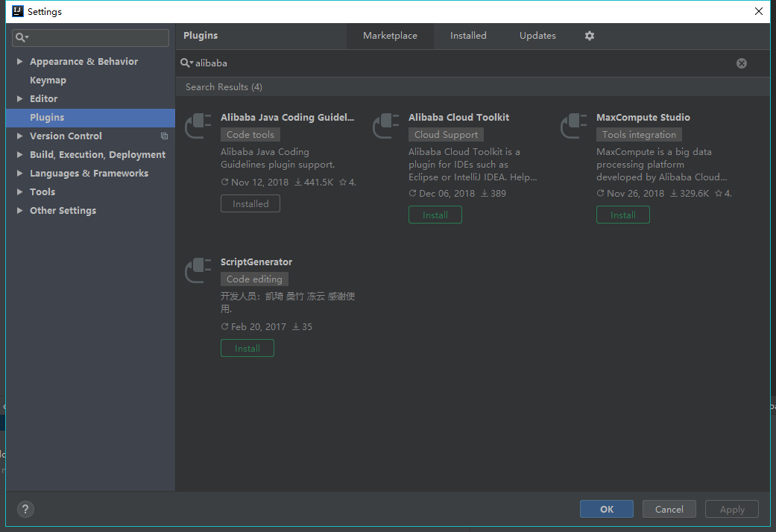Click the MaxCompute Studio plugin logo
Screen dimensions: 776x532
tap(573, 126)
